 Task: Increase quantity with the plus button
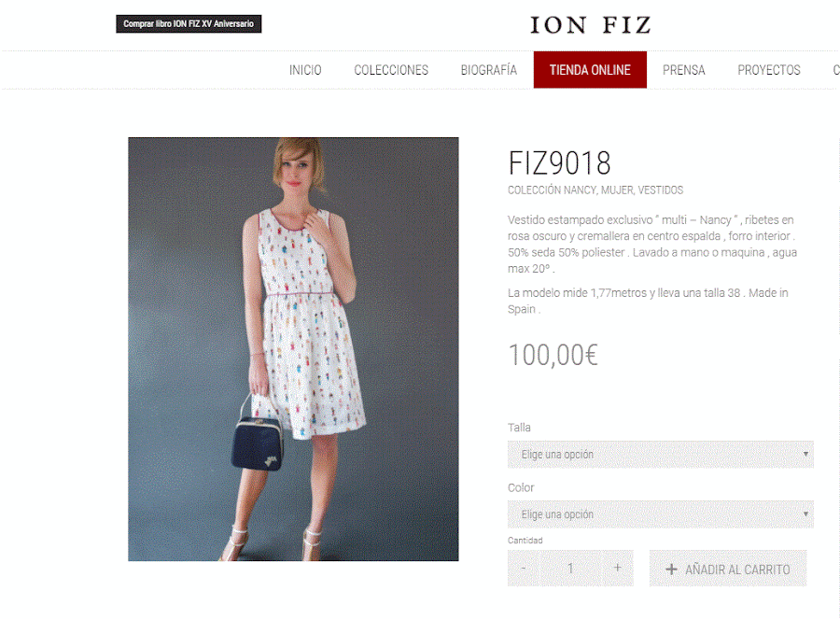(618, 568)
